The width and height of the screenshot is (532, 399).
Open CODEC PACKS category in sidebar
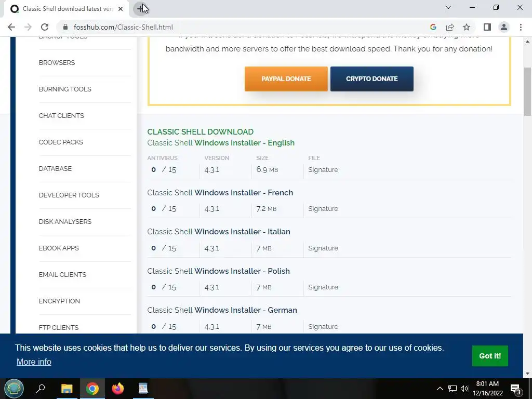61,142
